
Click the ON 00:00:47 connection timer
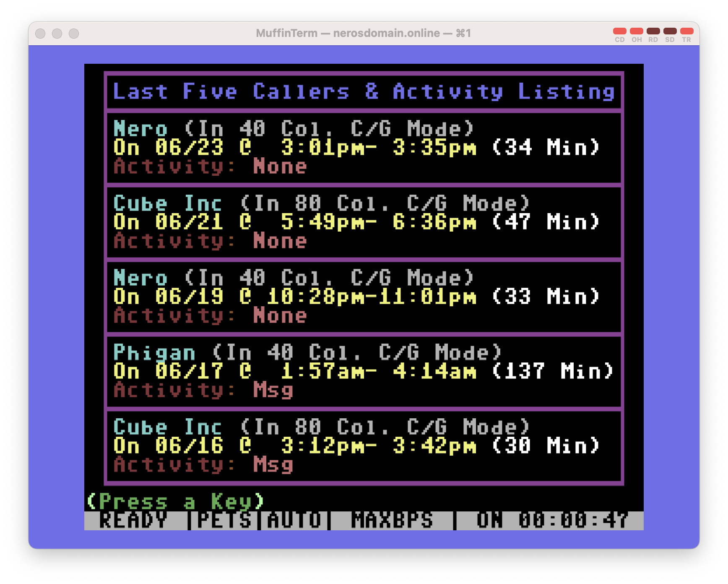click(x=552, y=520)
